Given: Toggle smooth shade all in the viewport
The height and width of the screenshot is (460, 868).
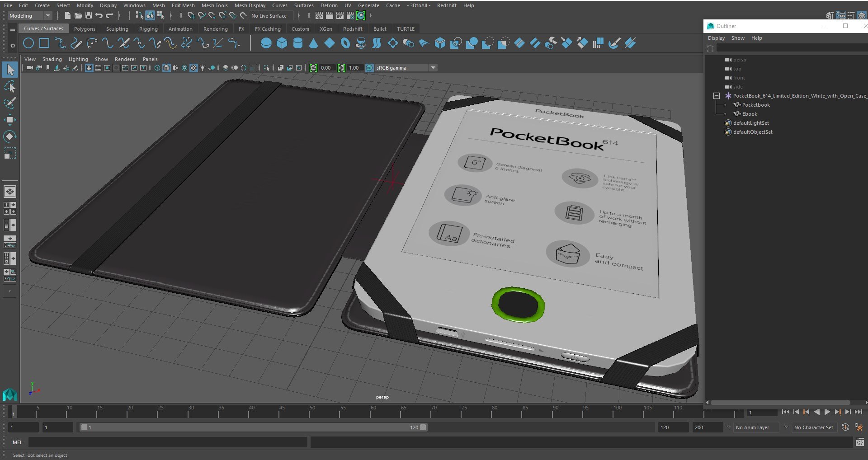Looking at the screenshot, I should point(166,68).
